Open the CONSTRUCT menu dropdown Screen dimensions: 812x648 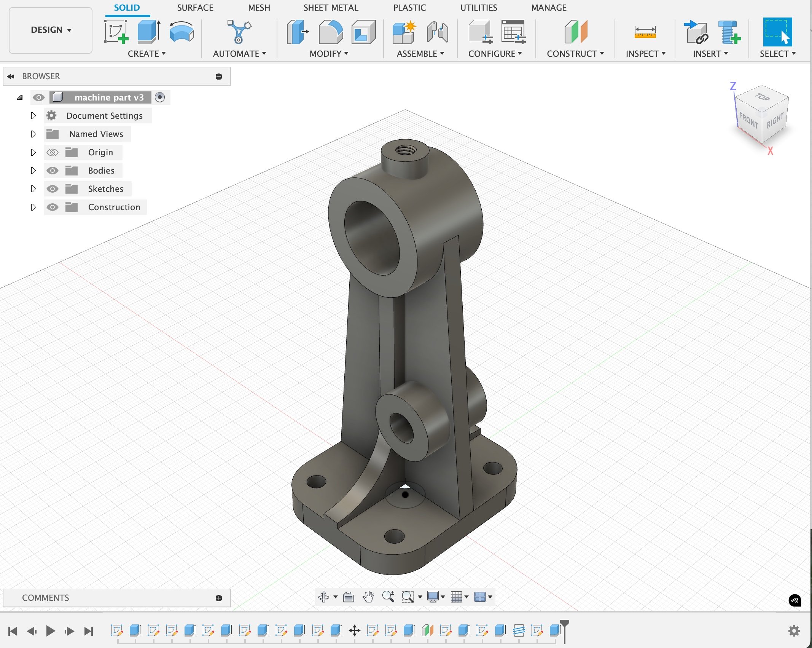click(x=575, y=54)
